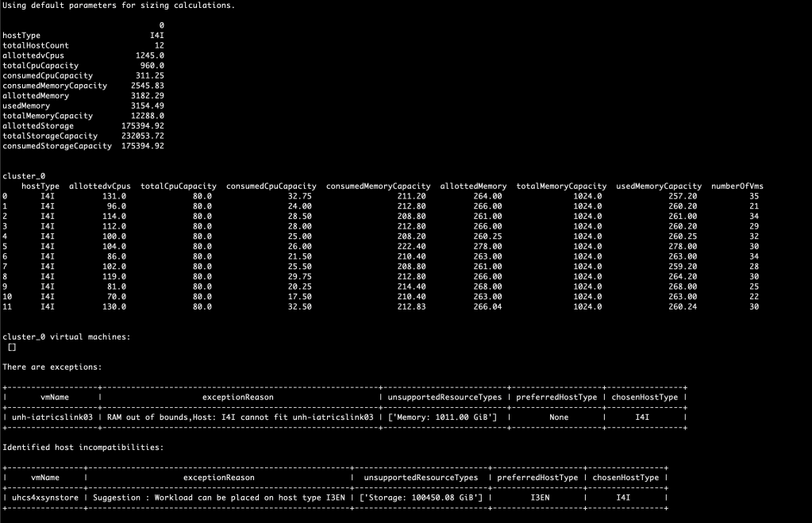
Task: Select the "Storage: 100450.08 GiB" cell
Action: click(421, 498)
